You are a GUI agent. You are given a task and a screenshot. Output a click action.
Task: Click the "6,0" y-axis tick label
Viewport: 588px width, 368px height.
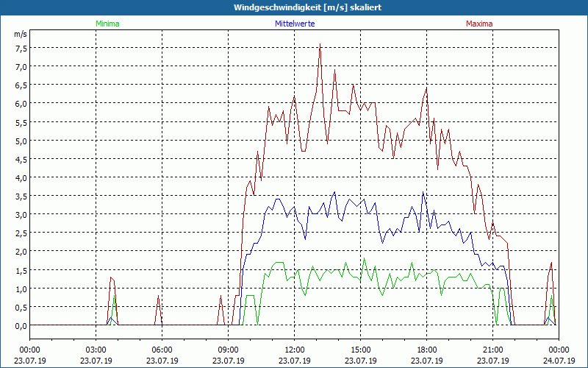coord(21,104)
